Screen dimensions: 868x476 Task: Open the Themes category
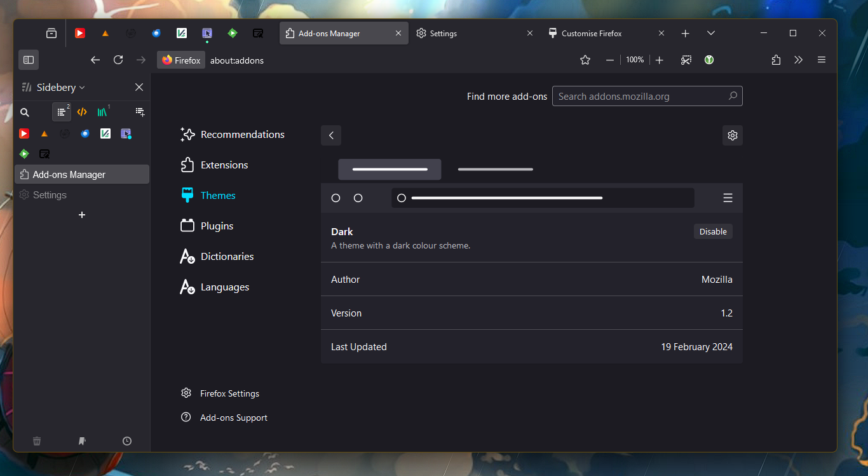point(208,196)
